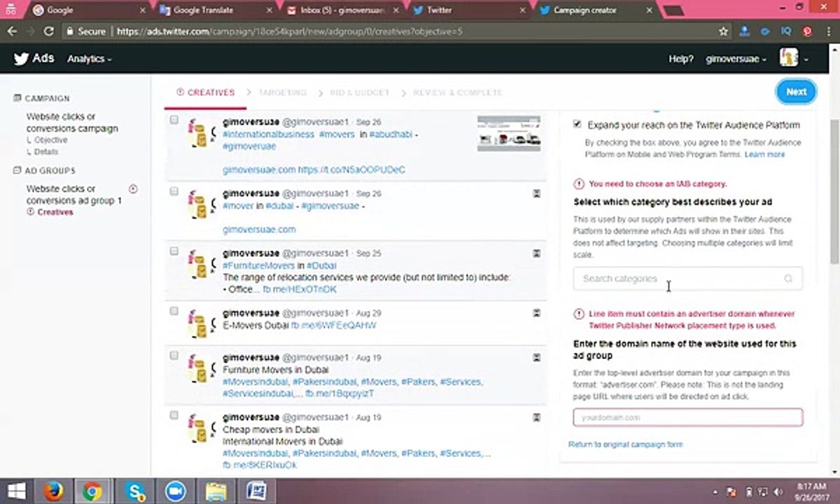Open the fb.me/HExOTnDK link
Screen dimensions: 840x504
coord(300,289)
